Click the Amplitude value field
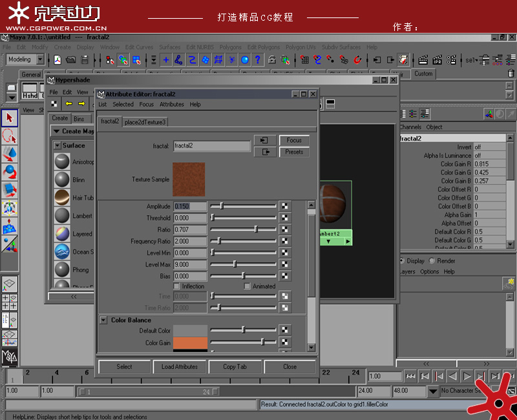This screenshot has width=517, height=420. 190,206
